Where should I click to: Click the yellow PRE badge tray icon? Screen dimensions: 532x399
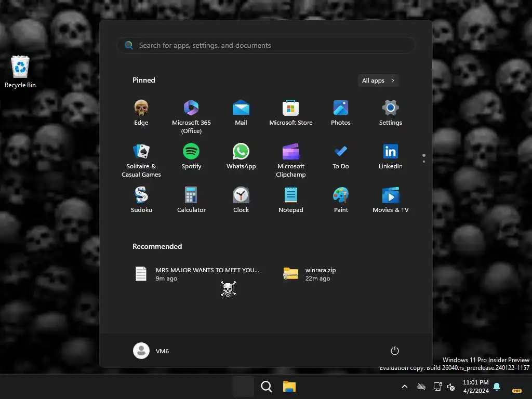coord(517,391)
